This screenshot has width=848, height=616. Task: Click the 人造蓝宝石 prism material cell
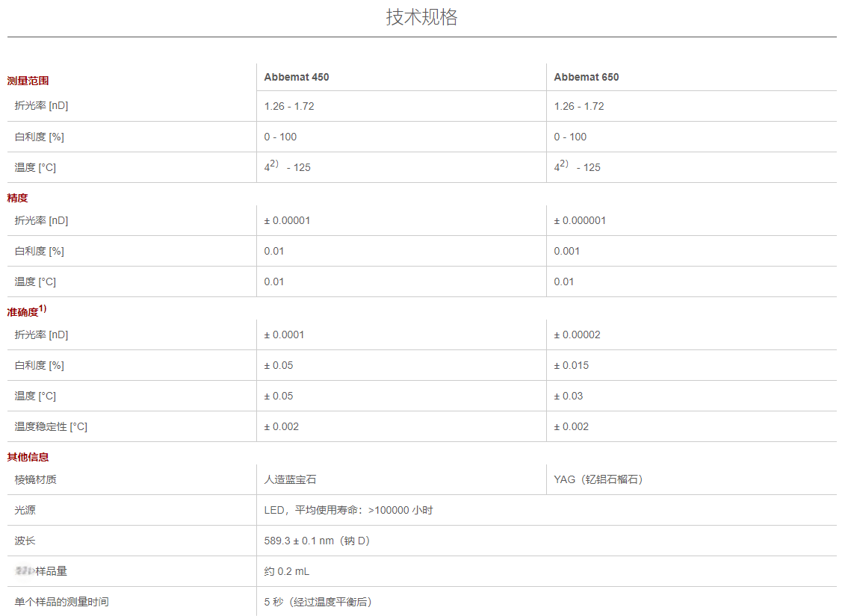285,479
